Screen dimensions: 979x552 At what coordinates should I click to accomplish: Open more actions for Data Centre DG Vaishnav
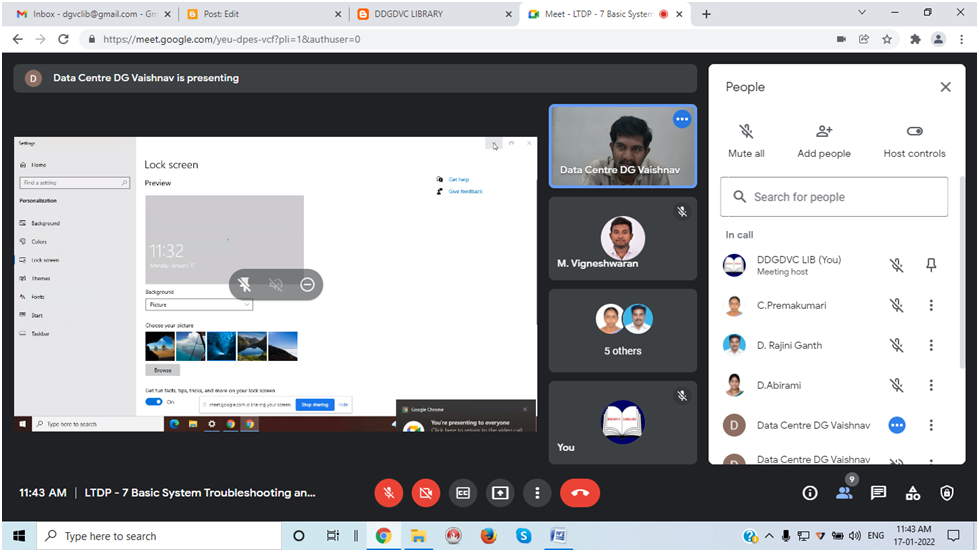pyautogui.click(x=931, y=425)
